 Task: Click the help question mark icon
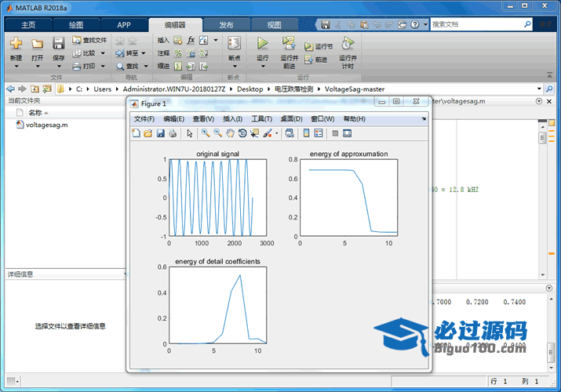(414, 24)
